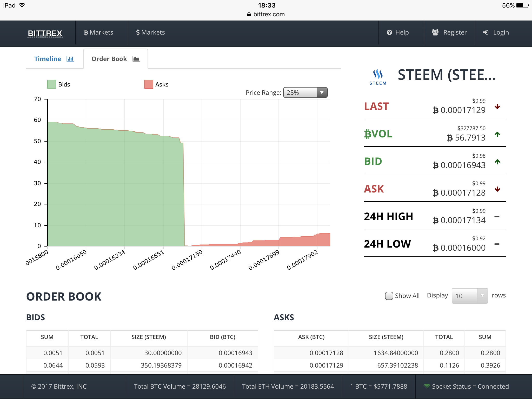Click the Help question mark icon
The width and height of the screenshot is (532, 399).
click(389, 32)
